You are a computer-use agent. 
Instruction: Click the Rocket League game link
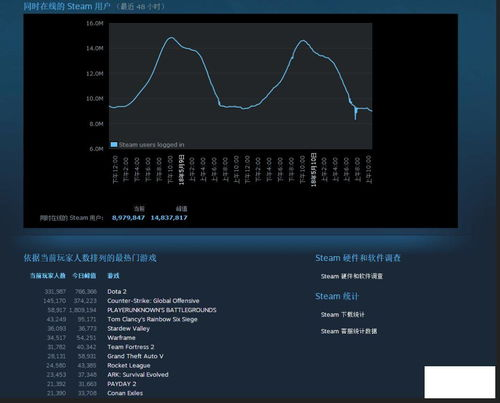point(129,366)
